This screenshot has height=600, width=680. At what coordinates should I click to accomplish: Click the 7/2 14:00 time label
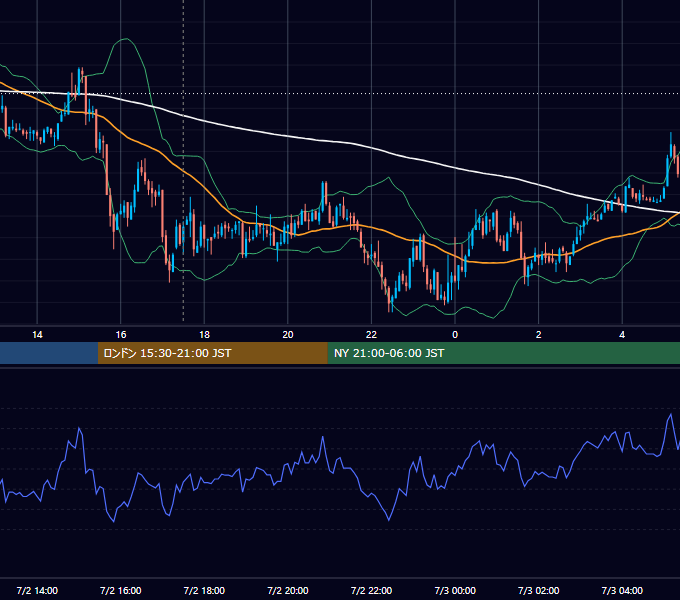click(x=37, y=590)
